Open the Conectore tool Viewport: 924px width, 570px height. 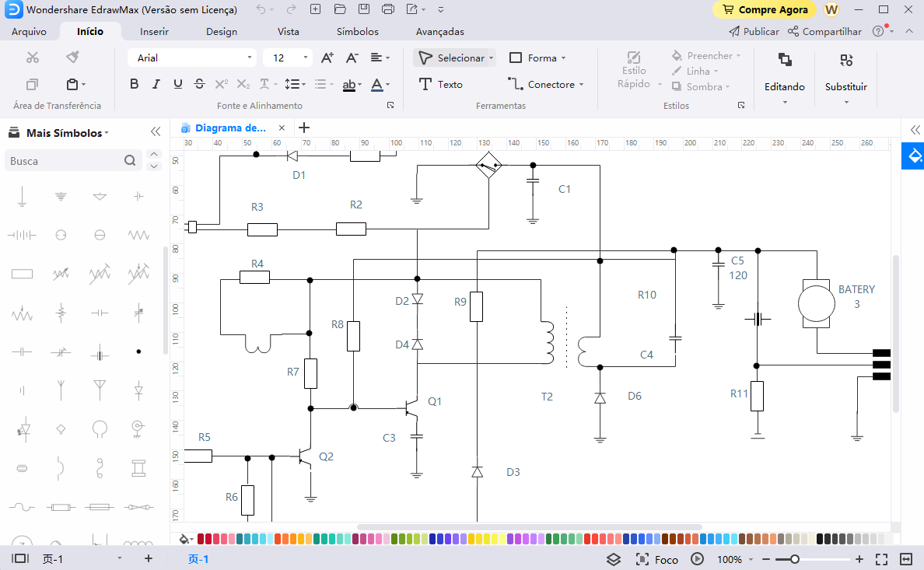tap(547, 84)
